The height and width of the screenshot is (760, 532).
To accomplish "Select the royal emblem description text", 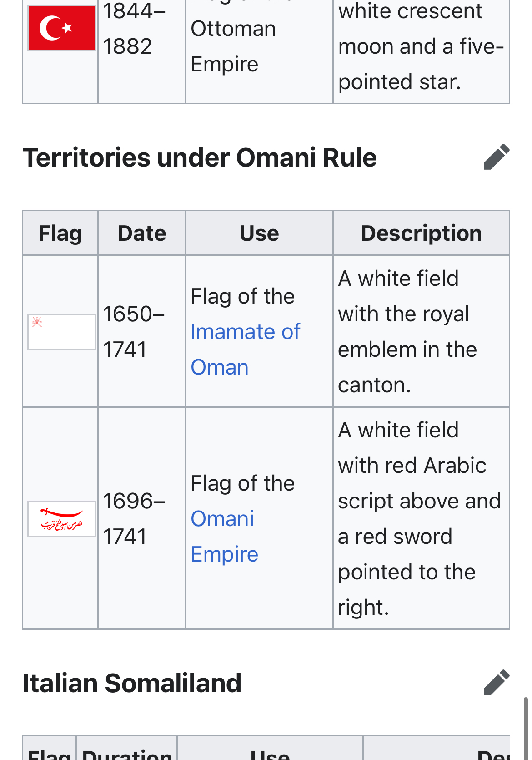I will 407,331.
